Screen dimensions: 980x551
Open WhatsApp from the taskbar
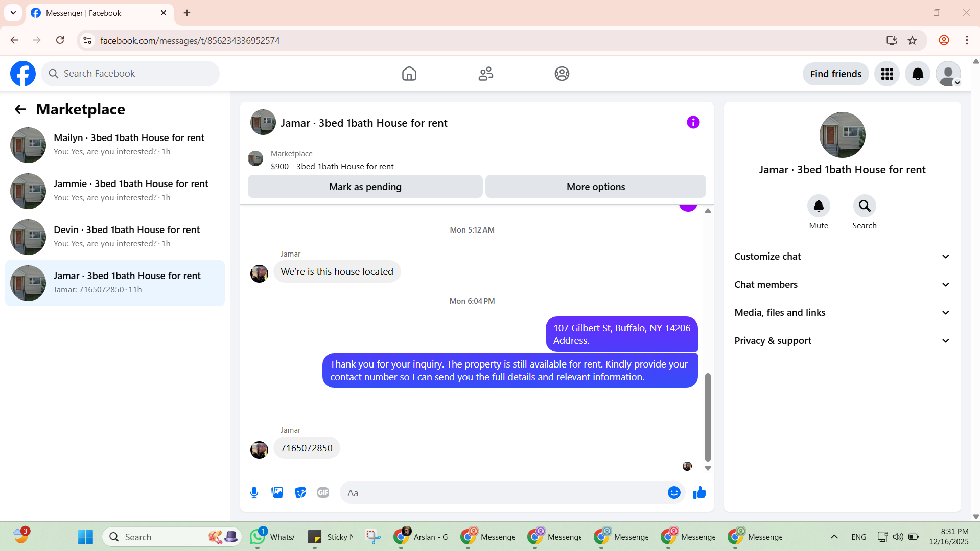click(x=272, y=537)
